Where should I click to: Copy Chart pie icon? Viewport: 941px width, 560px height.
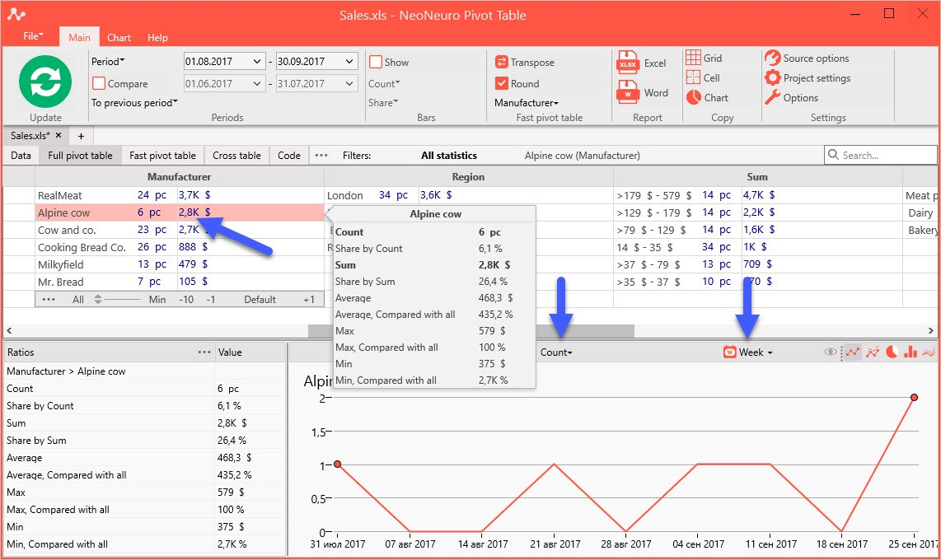[693, 97]
